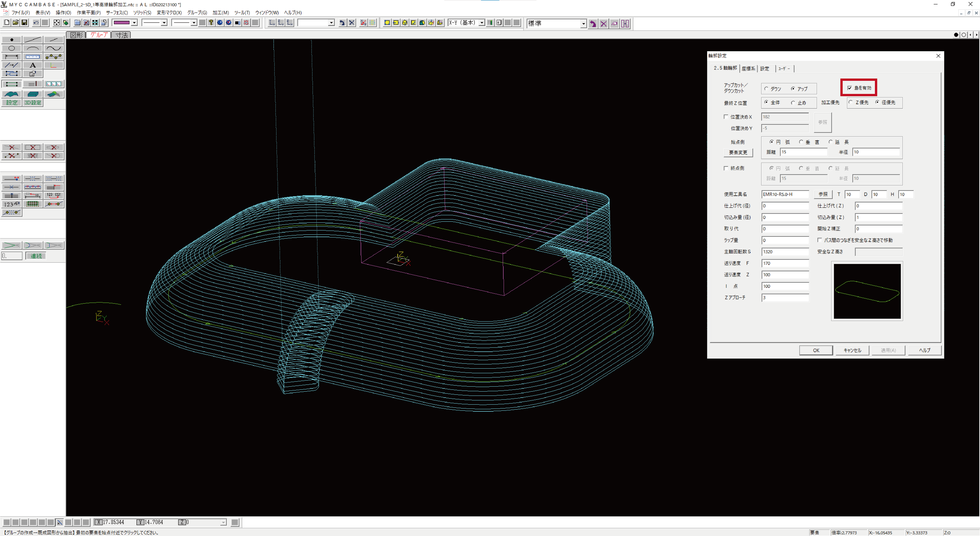The image size is (980, 536).
Task: Click the ヘルプ button in dialog
Action: (925, 350)
